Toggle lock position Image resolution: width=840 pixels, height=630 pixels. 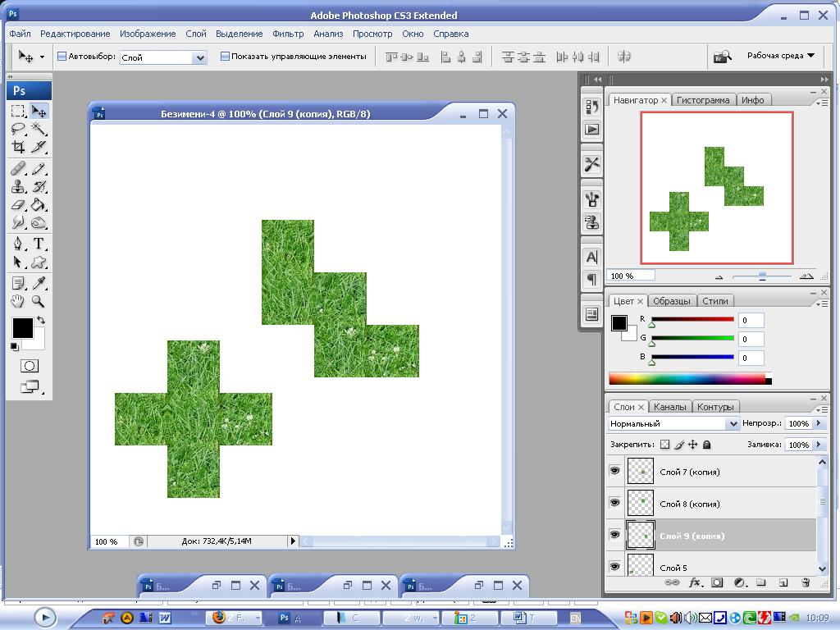click(x=692, y=444)
